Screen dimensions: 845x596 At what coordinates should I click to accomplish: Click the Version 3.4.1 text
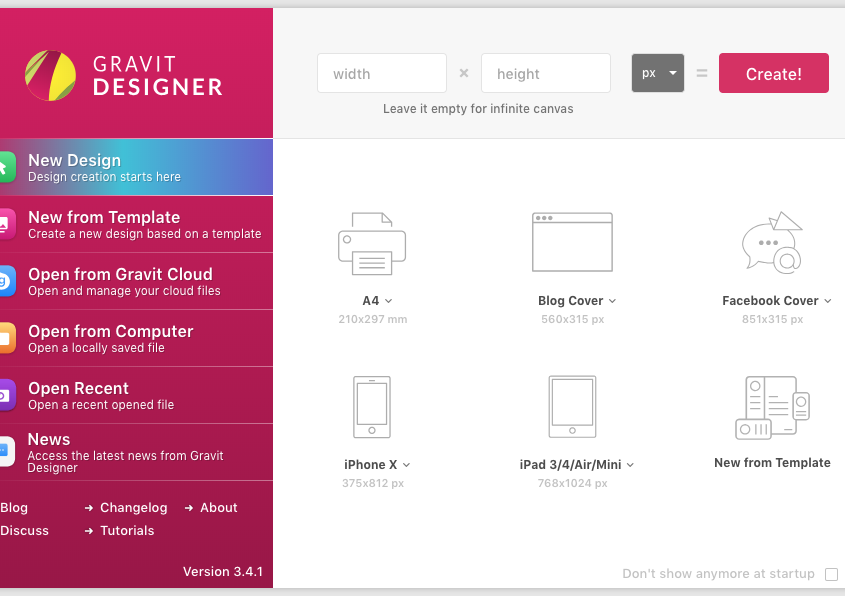(x=223, y=572)
